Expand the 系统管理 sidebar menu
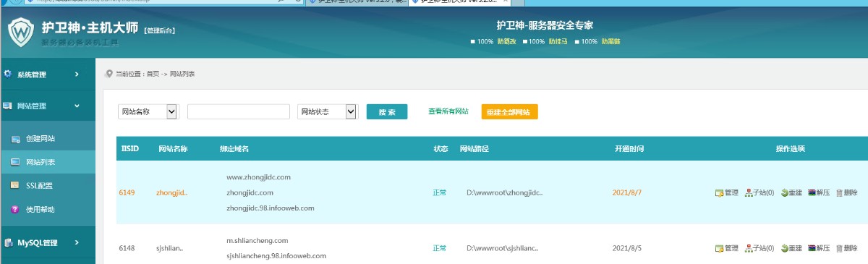The height and width of the screenshot is (264, 868). [x=48, y=74]
